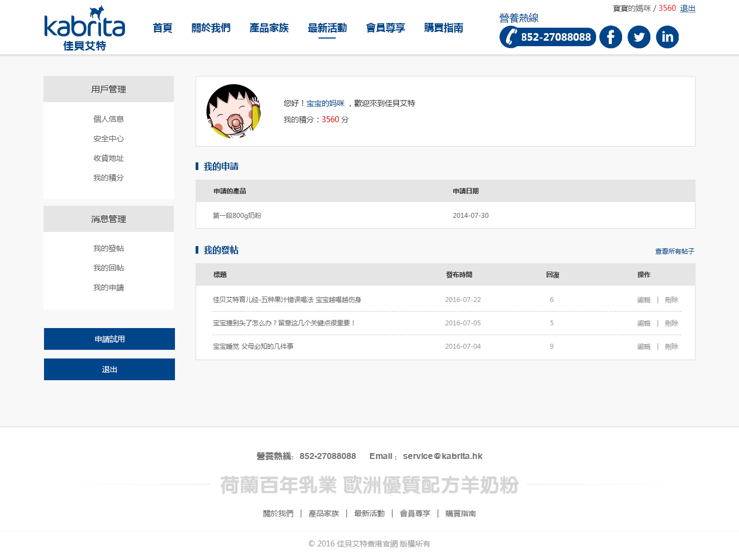This screenshot has width=739, height=560.
Task: Click the points value 3560 in header
Action: pos(667,8)
